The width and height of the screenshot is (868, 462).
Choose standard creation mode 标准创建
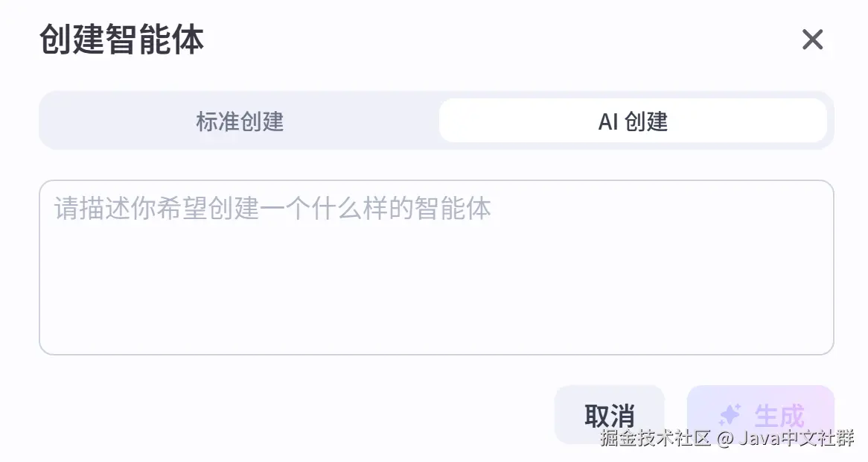point(240,121)
